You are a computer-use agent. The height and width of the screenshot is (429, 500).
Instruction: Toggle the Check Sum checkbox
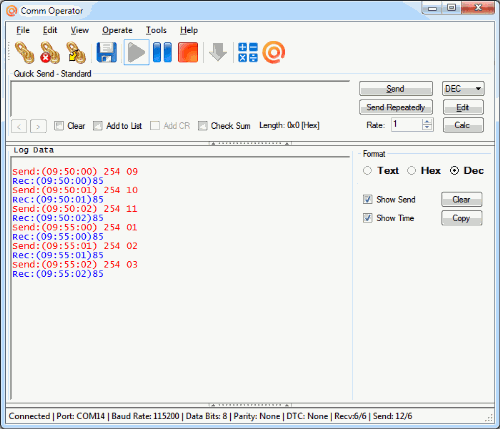click(202, 126)
